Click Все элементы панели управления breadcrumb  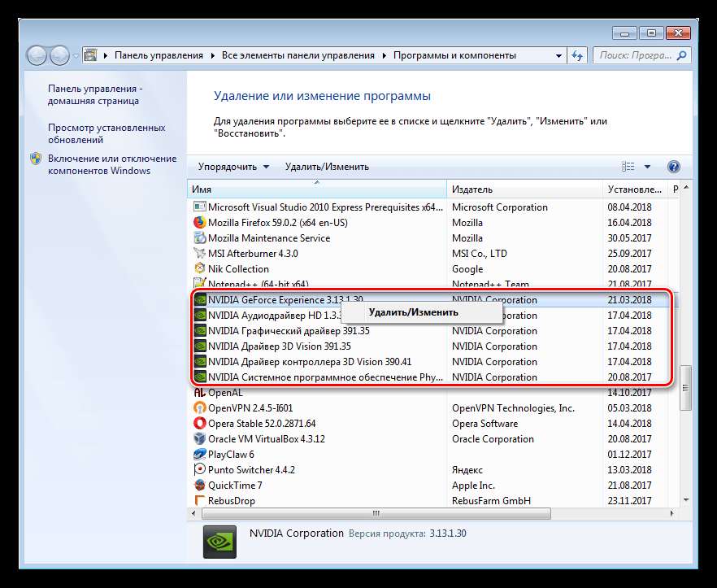coord(298,55)
